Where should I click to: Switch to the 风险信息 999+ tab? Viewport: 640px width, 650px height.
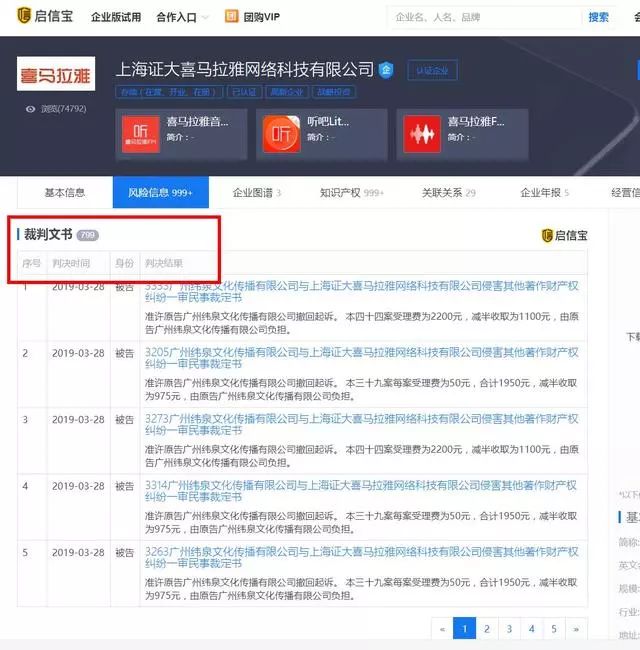click(160, 193)
